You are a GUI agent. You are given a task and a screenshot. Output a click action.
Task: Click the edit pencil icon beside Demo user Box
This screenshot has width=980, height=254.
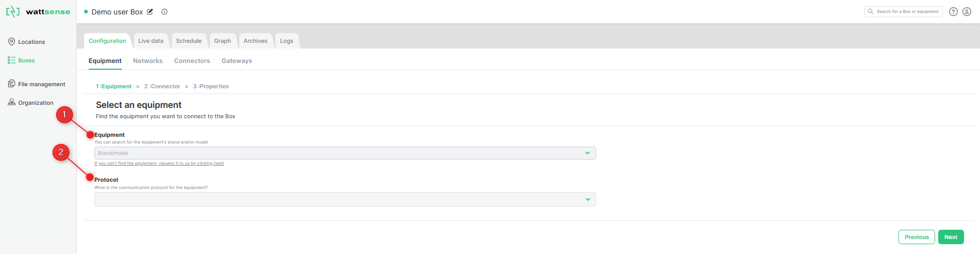click(150, 12)
